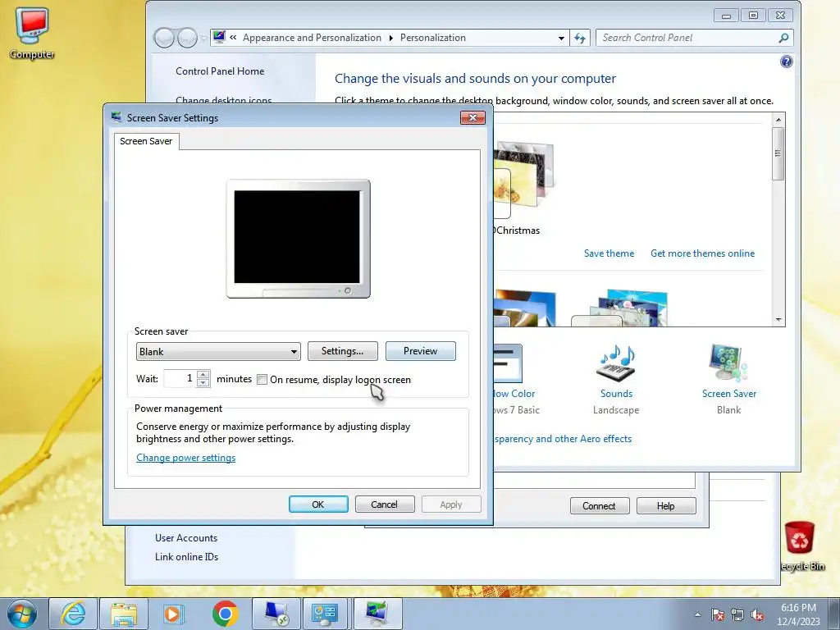Viewport: 840px width, 630px height.
Task: Click the screen saver monitor preview
Action: tap(298, 239)
